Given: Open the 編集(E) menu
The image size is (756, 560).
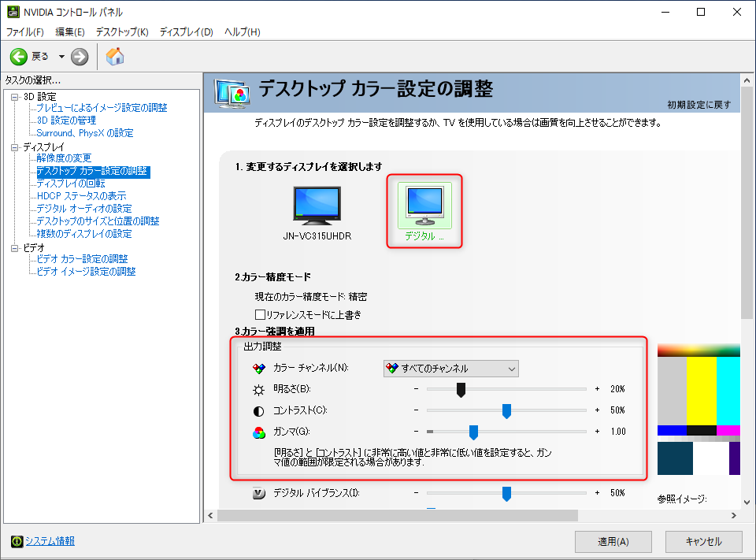Looking at the screenshot, I should click(70, 32).
